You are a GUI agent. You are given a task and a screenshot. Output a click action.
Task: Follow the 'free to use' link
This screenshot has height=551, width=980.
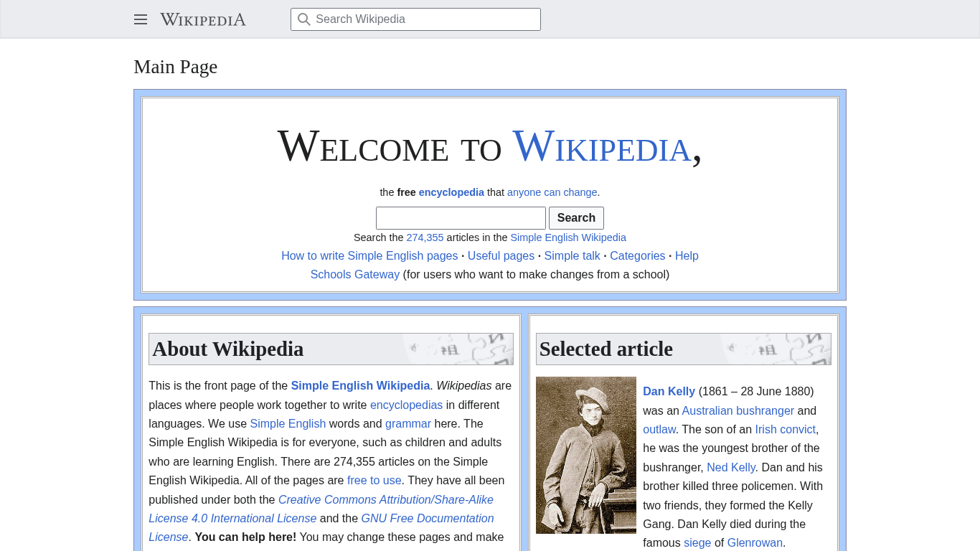pos(374,481)
